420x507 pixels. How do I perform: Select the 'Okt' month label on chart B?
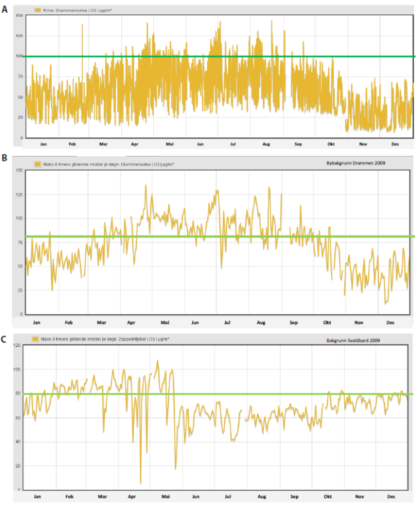click(327, 323)
